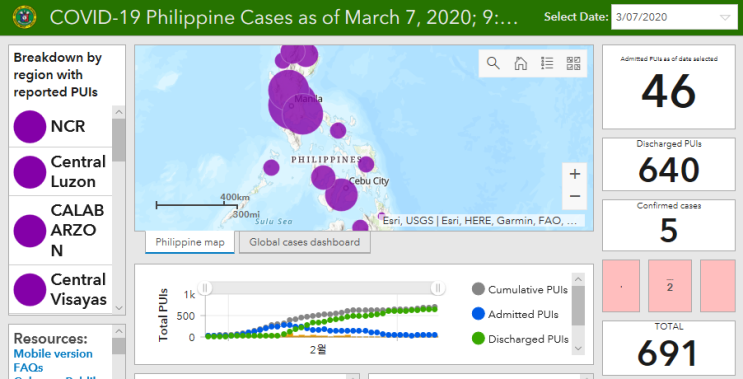Toggle Cumulative PUIs series in legend
This screenshot has width=743, height=379.
520,289
